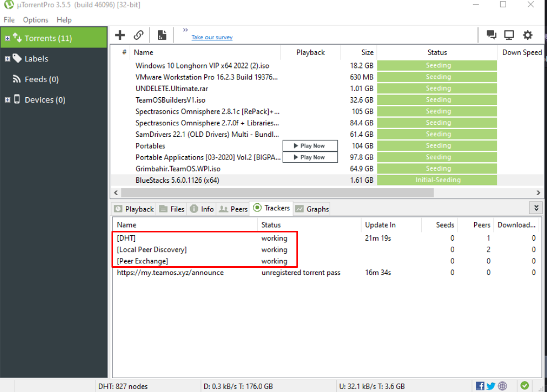Open Preferences with the gear icon
The width and height of the screenshot is (547, 392).
(528, 35)
